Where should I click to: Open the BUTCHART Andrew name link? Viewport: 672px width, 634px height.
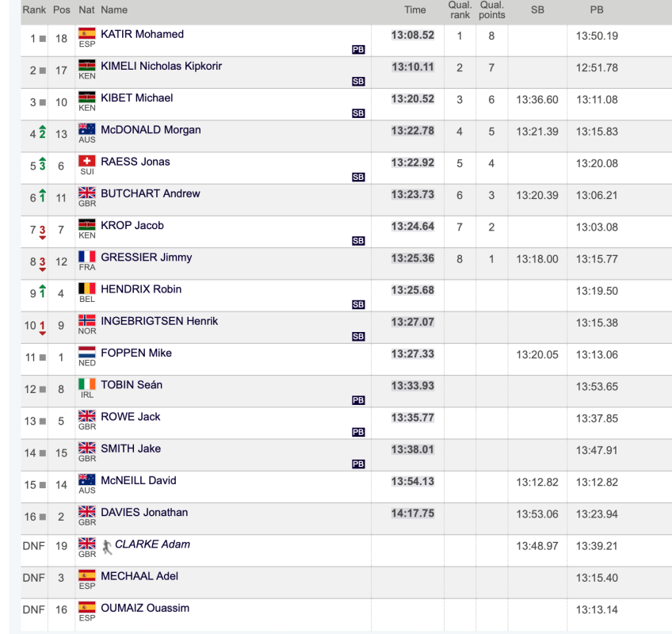[x=151, y=193]
